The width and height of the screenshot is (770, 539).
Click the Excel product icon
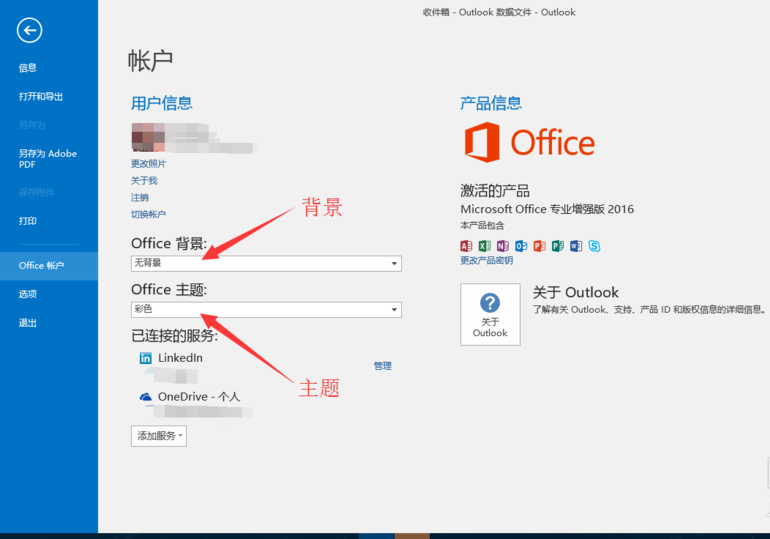[x=484, y=246]
